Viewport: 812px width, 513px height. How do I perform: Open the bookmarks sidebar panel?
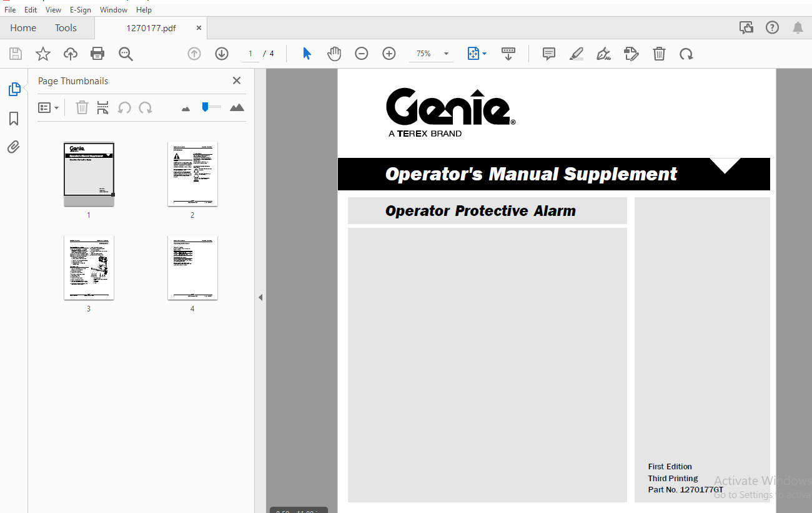[14, 119]
